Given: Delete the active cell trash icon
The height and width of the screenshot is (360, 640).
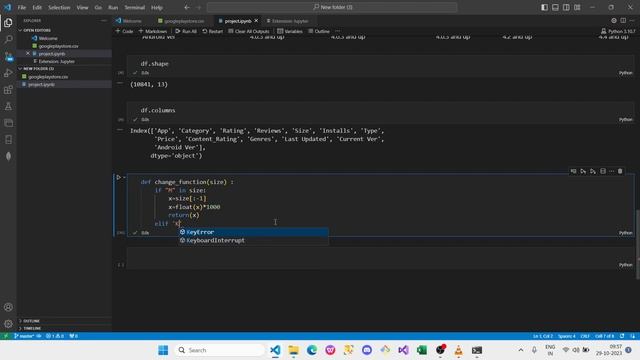Looking at the screenshot, I should [x=620, y=171].
